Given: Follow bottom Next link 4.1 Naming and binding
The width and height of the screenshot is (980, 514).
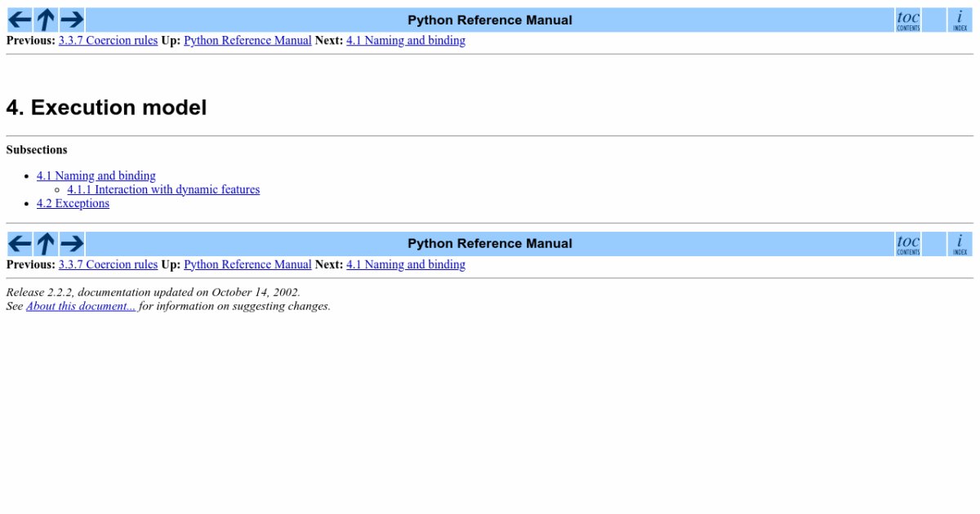Looking at the screenshot, I should pyautogui.click(x=406, y=264).
